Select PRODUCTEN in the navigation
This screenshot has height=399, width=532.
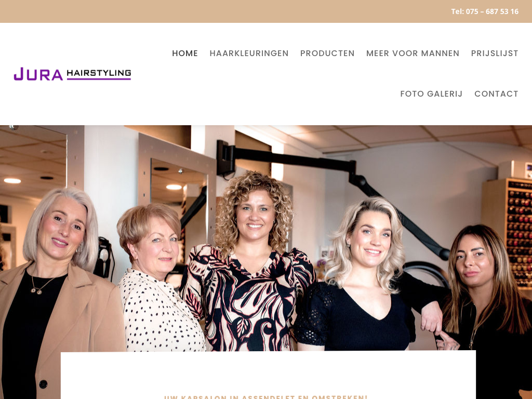(x=327, y=54)
